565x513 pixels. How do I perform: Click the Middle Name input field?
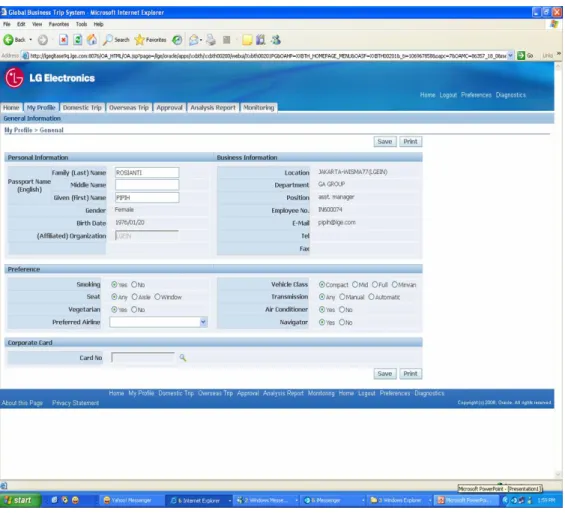tap(147, 185)
